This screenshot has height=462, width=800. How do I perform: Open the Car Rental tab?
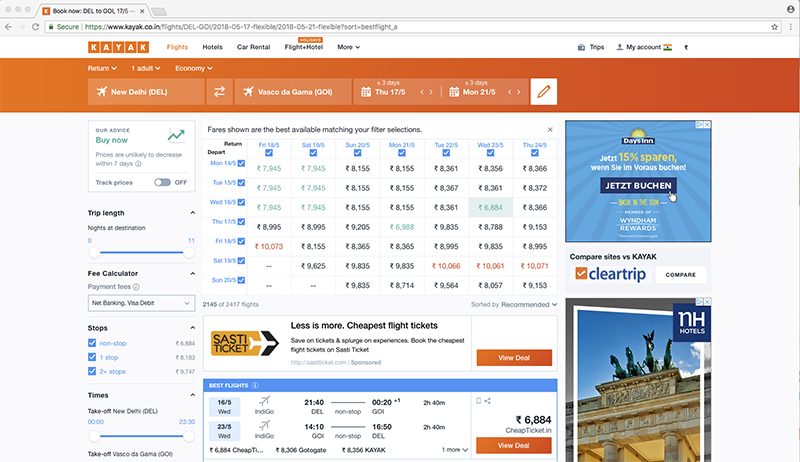(x=253, y=47)
